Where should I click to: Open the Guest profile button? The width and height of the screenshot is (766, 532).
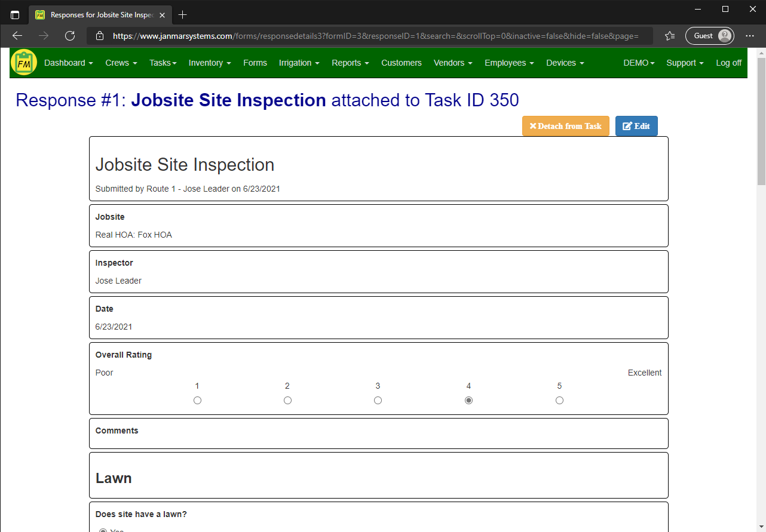pos(709,36)
